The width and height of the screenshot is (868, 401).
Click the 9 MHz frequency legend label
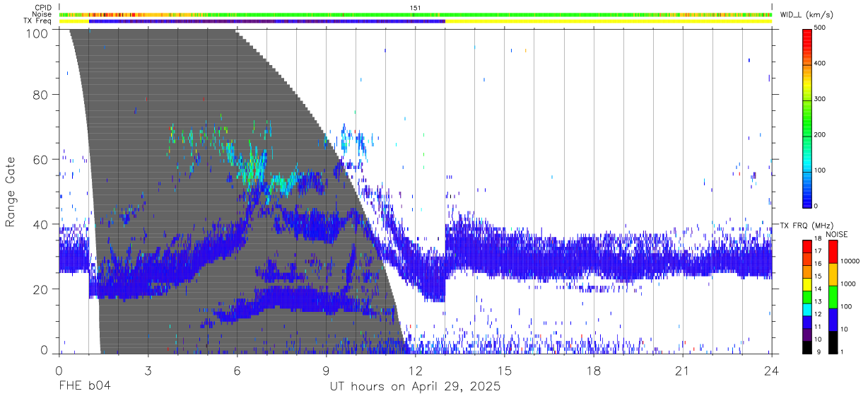coord(820,351)
